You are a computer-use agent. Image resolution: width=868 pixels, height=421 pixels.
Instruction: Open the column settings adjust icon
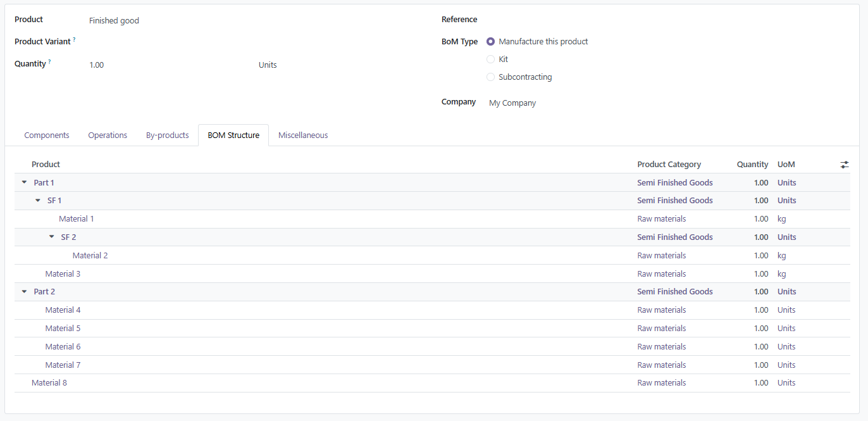coord(845,165)
